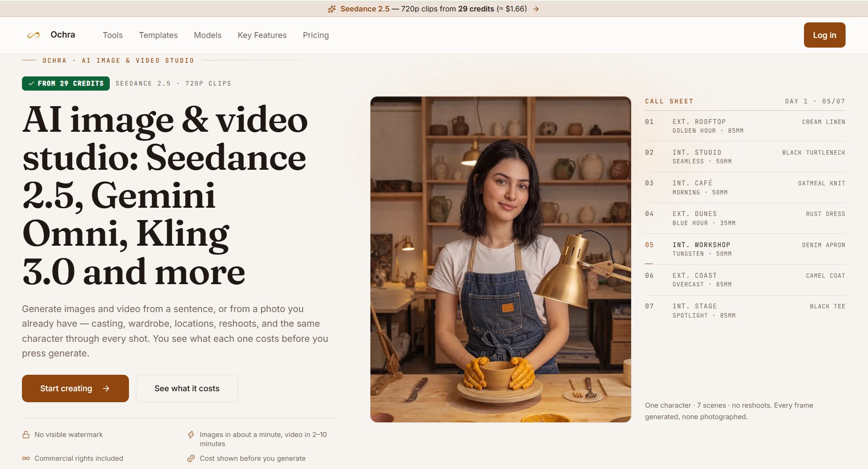Select call sheet scene 07 Int. Stage
The image size is (868, 469).
click(x=745, y=311)
